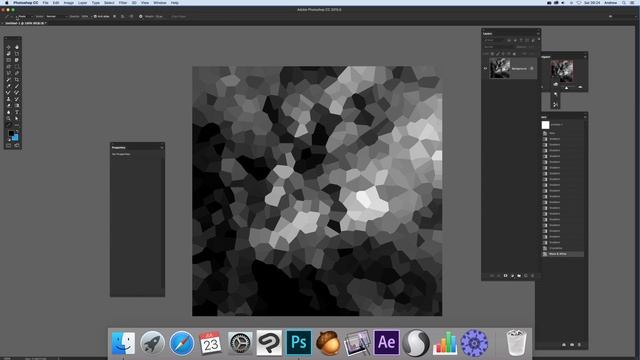Create a new layer
The image size is (640, 360).
pos(526,276)
